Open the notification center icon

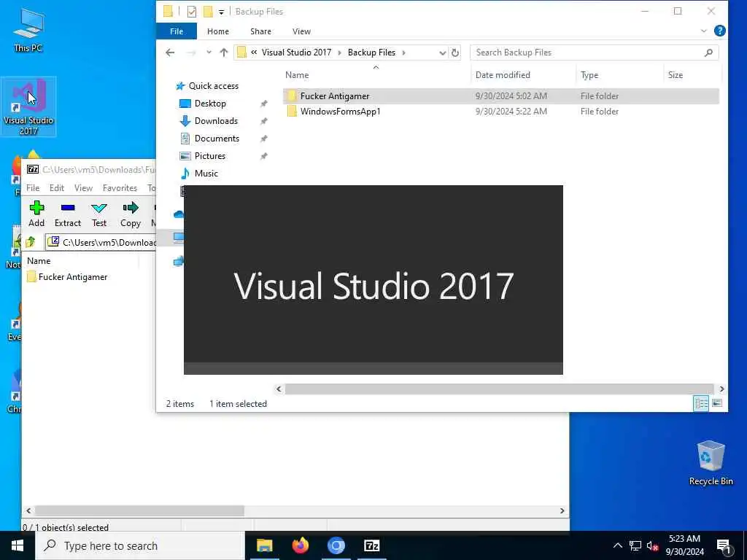[x=724, y=546]
